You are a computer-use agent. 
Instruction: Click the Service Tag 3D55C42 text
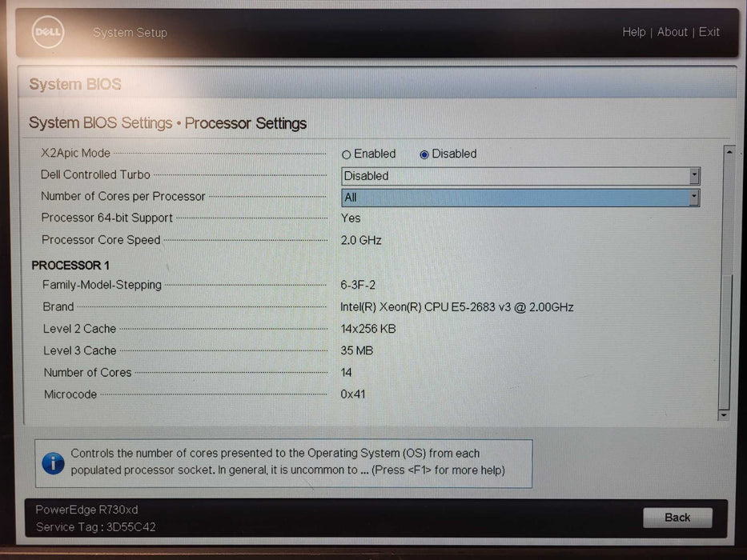pos(96,526)
